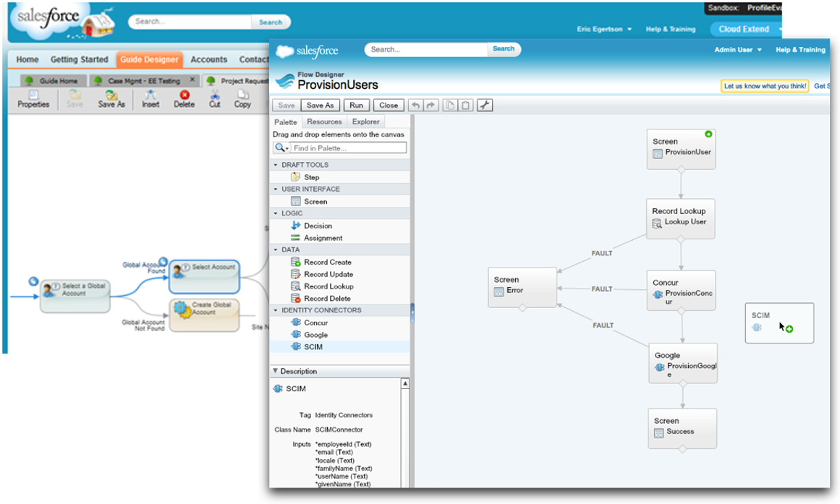Click the Find in Palette field
This screenshot has width=840, height=504.
coord(348,148)
